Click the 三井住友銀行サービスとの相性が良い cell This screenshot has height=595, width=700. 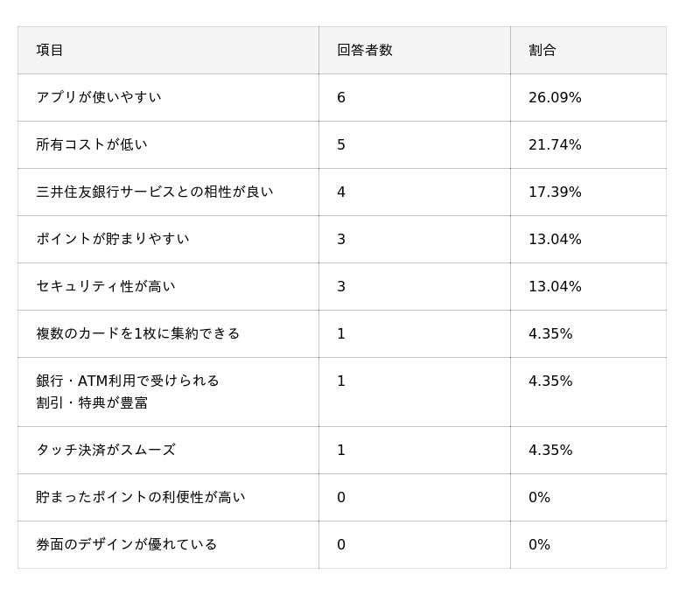[155, 192]
